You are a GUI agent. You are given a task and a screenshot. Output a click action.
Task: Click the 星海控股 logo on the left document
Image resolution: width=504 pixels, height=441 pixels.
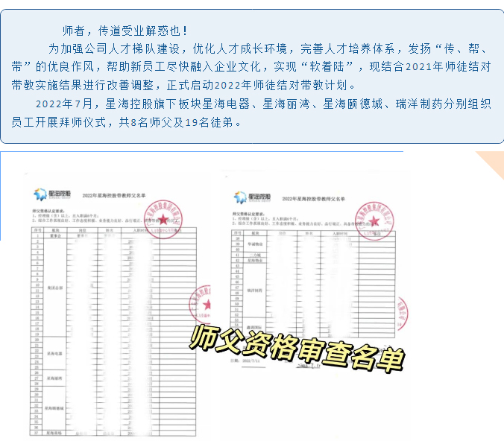coord(52,194)
